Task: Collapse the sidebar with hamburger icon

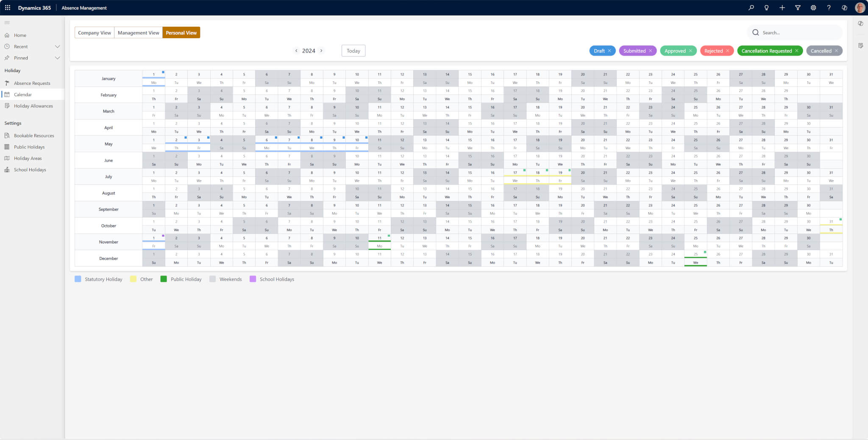Action: click(x=7, y=22)
